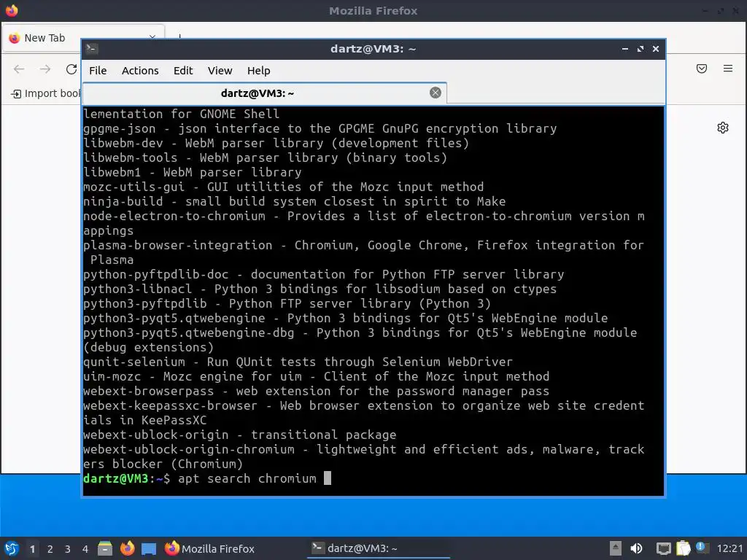Image resolution: width=747 pixels, height=560 pixels.
Task: Select the dartz@VM3: ~ terminal tab
Action: [264, 93]
